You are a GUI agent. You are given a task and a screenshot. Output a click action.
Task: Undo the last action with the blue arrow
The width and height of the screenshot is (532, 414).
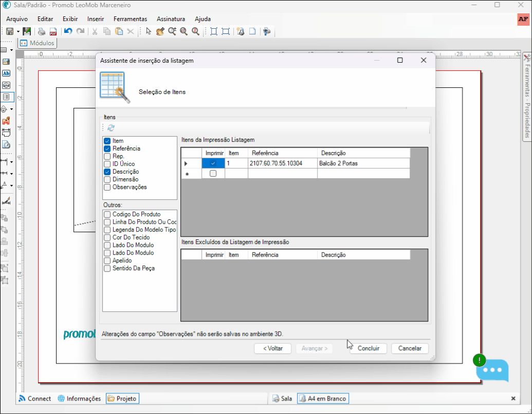point(68,31)
